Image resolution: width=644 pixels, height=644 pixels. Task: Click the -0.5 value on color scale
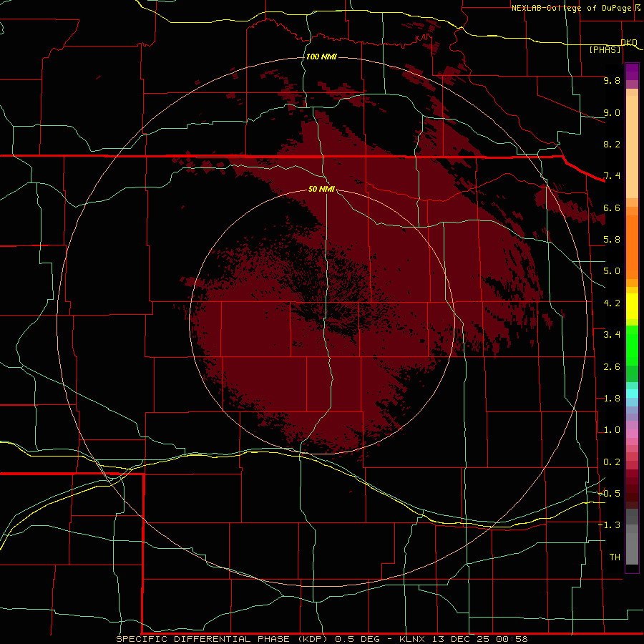[x=609, y=494]
